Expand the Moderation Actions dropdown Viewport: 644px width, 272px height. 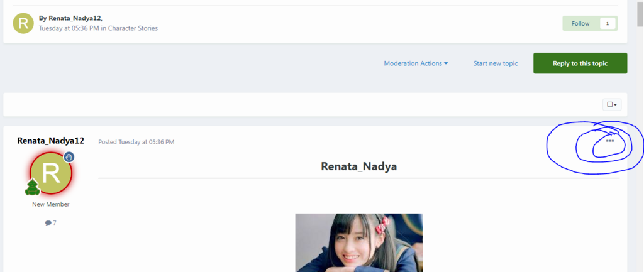(416, 63)
